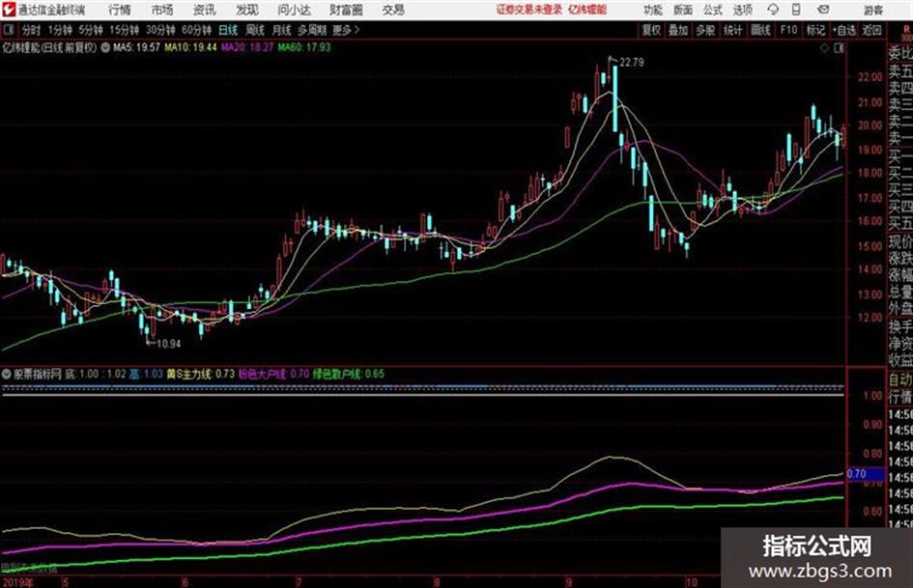Click the 22.79 high price marker
Screen dimensions: 913x588
click(x=632, y=63)
